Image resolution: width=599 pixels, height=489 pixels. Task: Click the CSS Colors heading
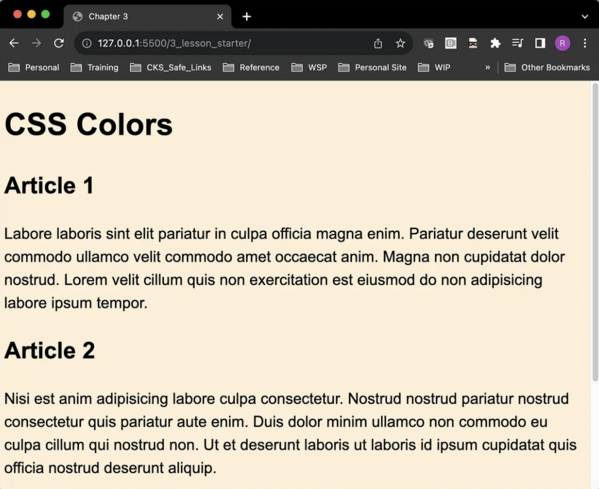[88, 124]
